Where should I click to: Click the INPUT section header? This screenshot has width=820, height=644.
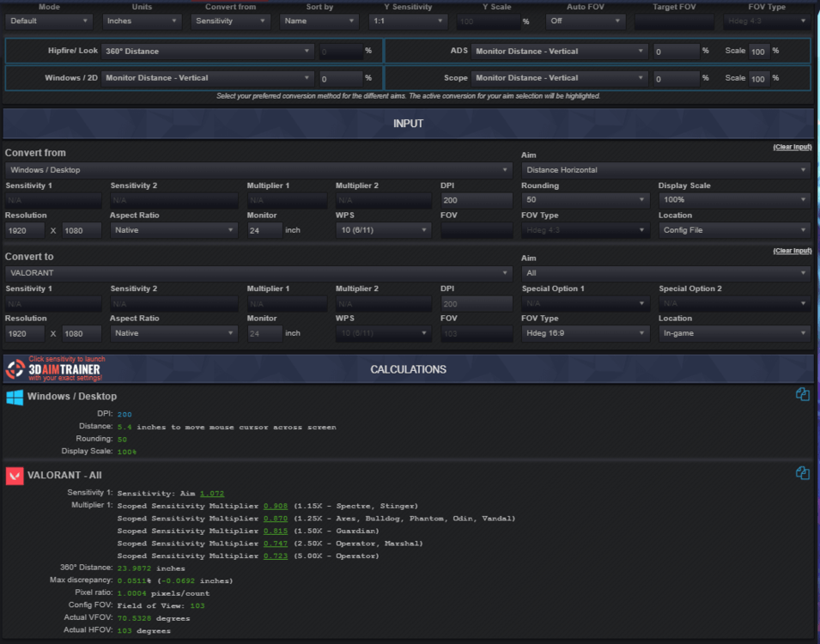click(x=408, y=124)
